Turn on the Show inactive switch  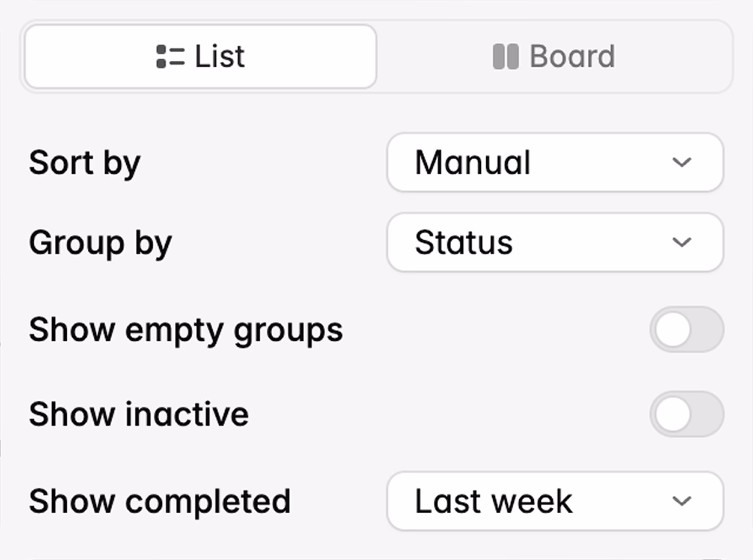pyautogui.click(x=686, y=414)
